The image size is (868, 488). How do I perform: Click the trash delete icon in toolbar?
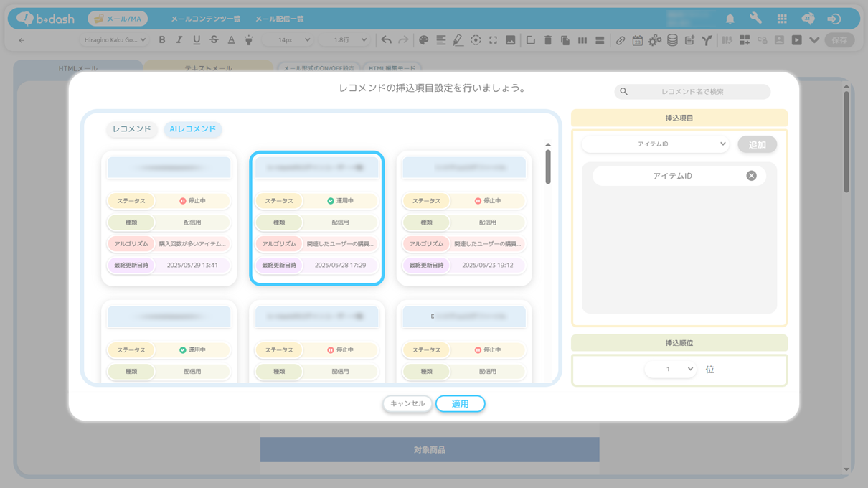(x=547, y=40)
